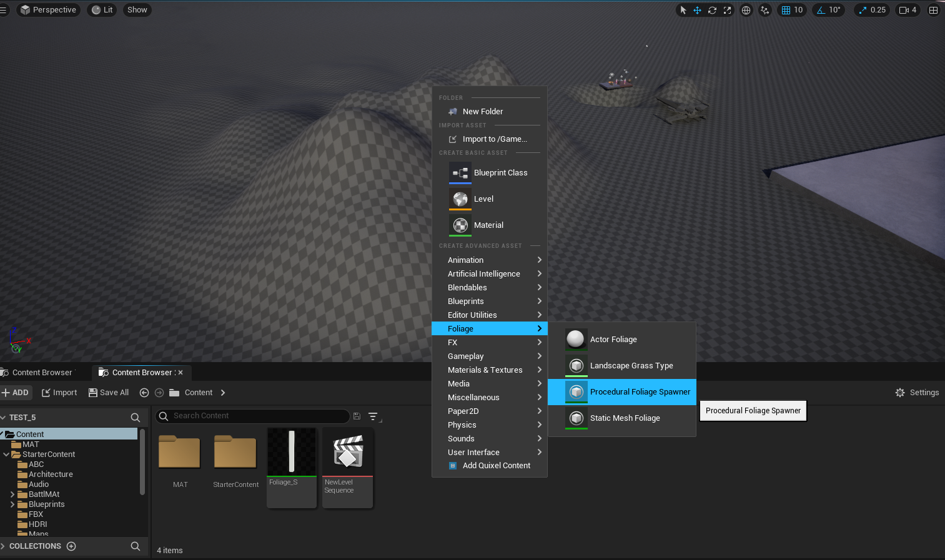The width and height of the screenshot is (945, 560).
Task: Open scale snap 0.25 dropdown
Action: pyautogui.click(x=878, y=10)
